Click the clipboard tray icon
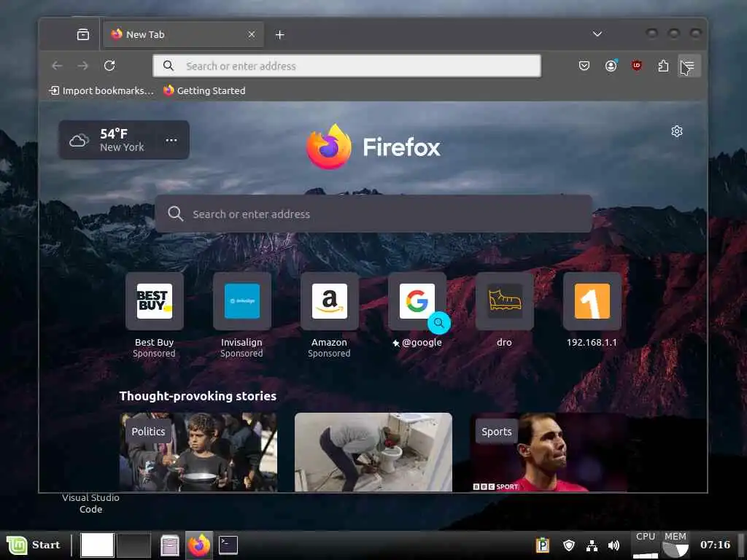The height and width of the screenshot is (560, 747). pos(542,545)
